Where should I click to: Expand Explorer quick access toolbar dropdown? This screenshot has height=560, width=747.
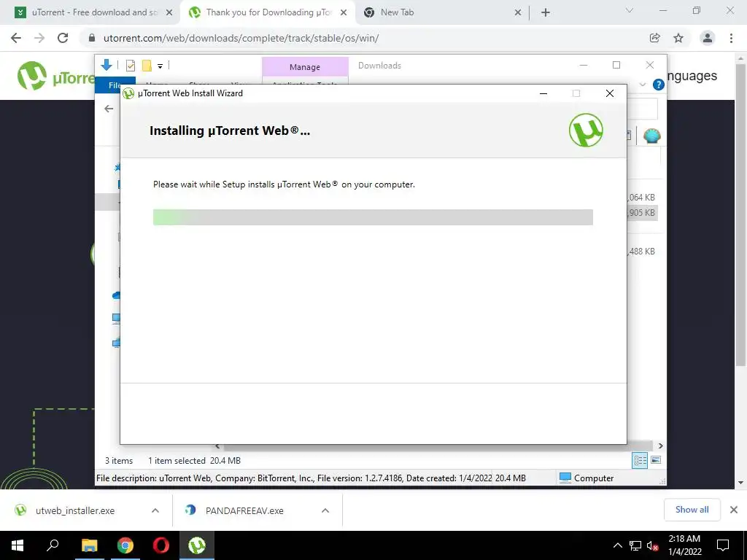pos(160,66)
